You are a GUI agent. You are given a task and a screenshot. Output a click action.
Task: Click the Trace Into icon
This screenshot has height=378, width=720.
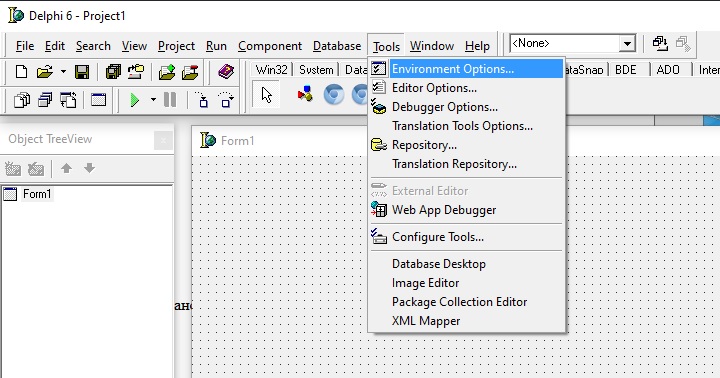[x=202, y=100]
